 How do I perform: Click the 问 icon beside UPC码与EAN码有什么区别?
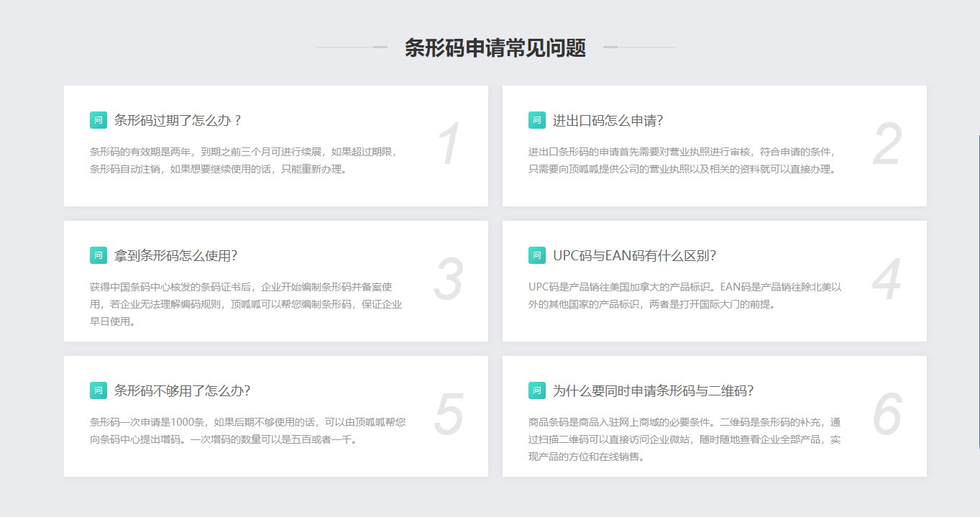[x=537, y=255]
